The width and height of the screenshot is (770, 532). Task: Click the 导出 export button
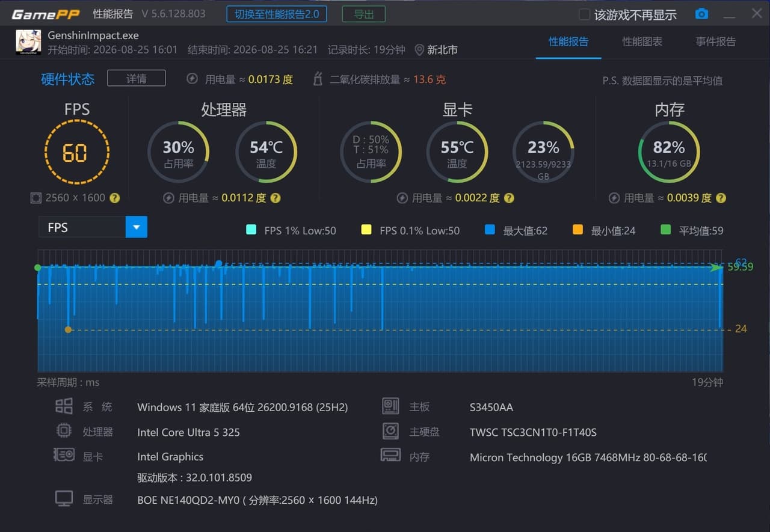(364, 14)
